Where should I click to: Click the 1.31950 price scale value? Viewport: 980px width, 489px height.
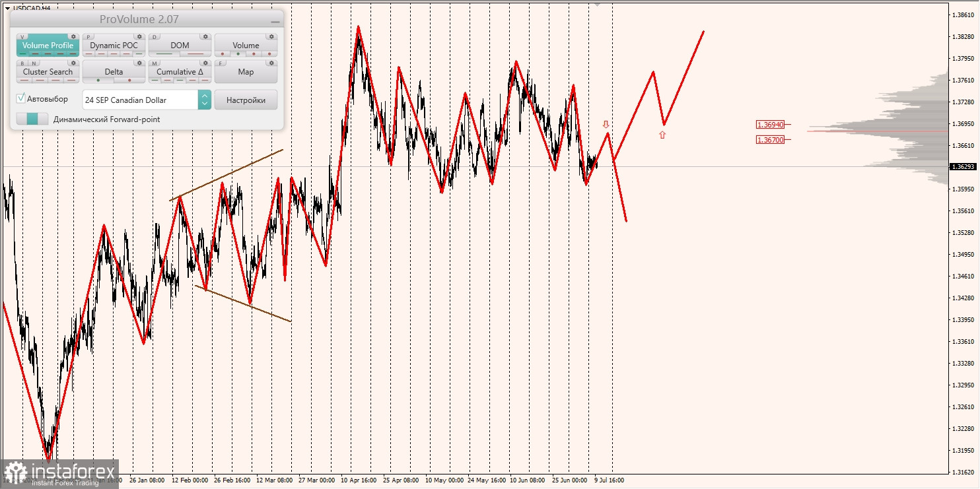point(963,451)
